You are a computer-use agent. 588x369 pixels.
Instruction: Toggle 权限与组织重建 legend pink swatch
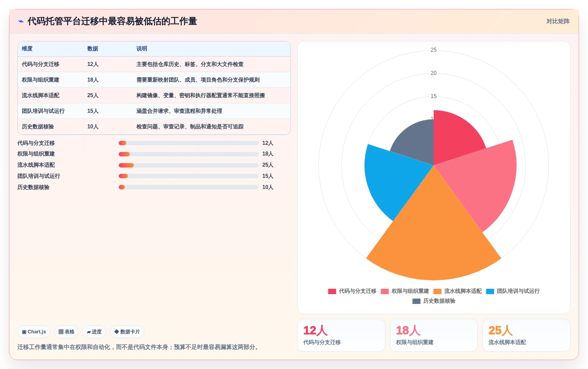click(385, 291)
